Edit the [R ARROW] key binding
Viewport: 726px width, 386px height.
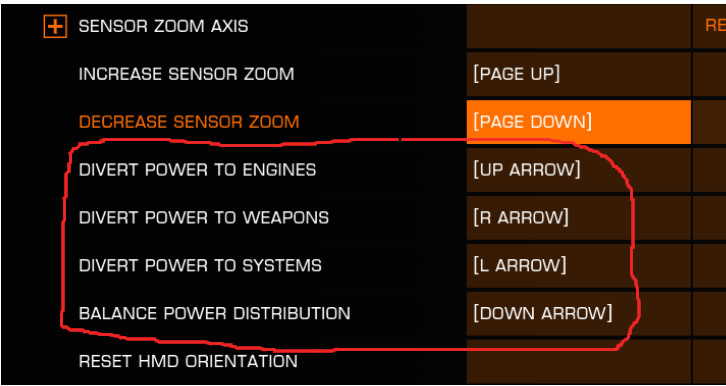point(579,218)
